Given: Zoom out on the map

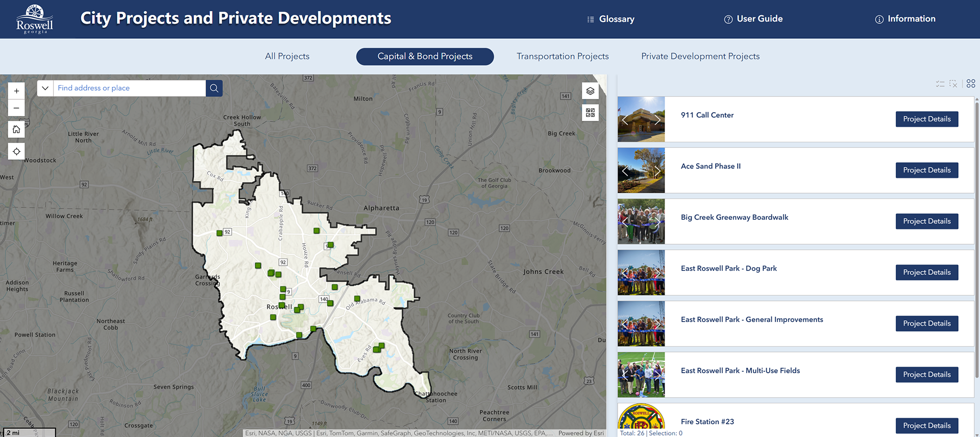Looking at the screenshot, I should point(16,108).
